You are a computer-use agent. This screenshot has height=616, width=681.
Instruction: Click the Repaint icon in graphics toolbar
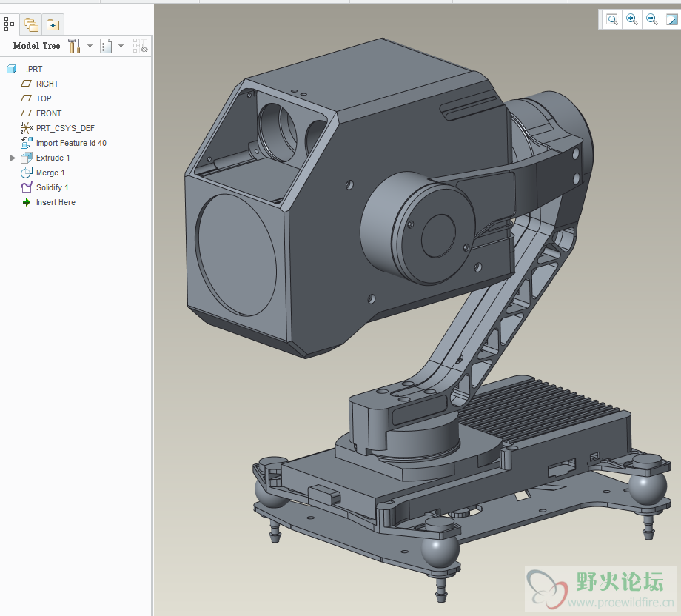pos(671,20)
